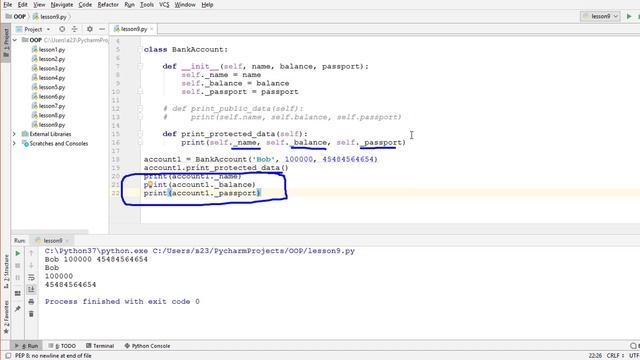Click the Project panel horizontal scrollbar
Viewport: 640px width, 360px height.
pyautogui.click(x=50, y=231)
